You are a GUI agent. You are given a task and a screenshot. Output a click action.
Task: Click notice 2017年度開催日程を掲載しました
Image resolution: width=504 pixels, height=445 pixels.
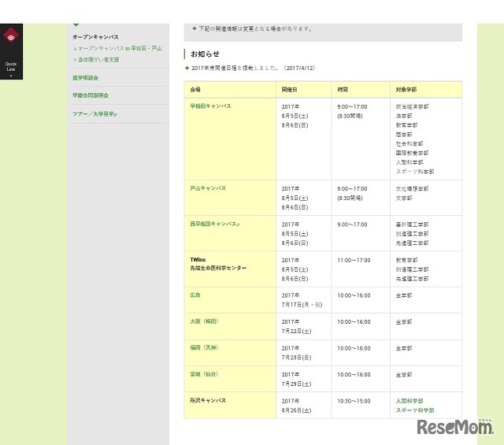pos(254,68)
